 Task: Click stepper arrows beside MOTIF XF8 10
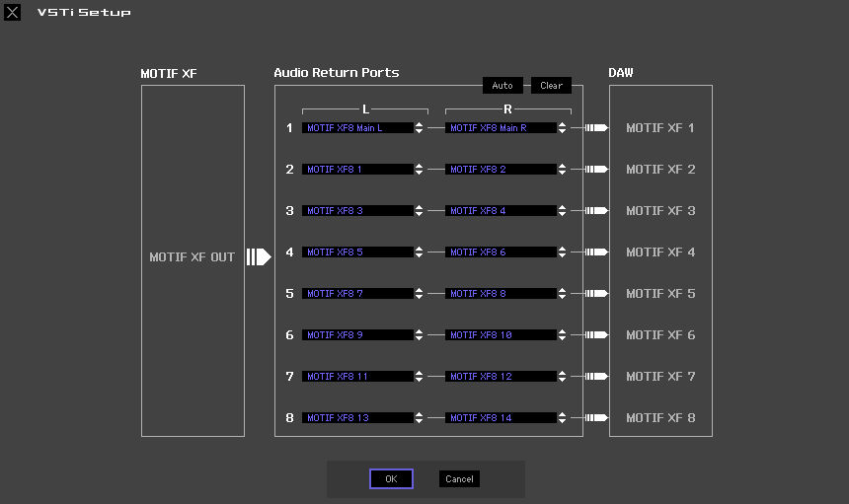pos(562,335)
